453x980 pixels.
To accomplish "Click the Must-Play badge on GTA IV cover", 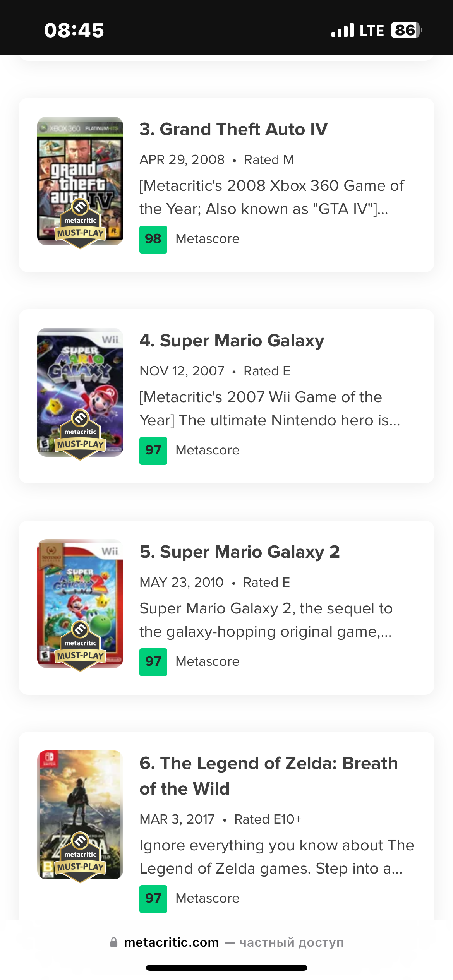I will [x=80, y=224].
